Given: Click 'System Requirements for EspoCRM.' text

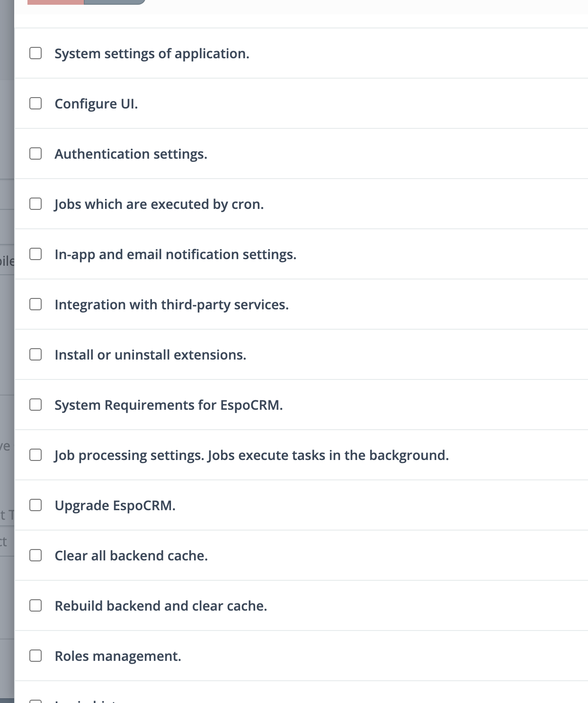Looking at the screenshot, I should pos(169,405).
